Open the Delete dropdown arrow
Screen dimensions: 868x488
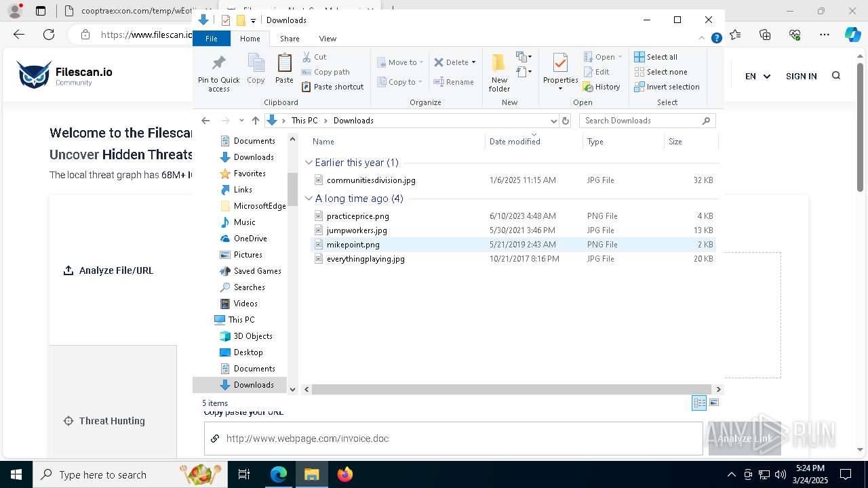pyautogui.click(x=473, y=62)
